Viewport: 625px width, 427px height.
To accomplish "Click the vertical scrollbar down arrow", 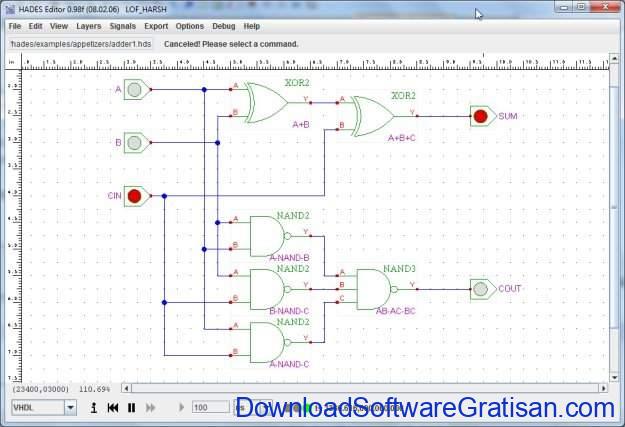I will click(x=614, y=377).
